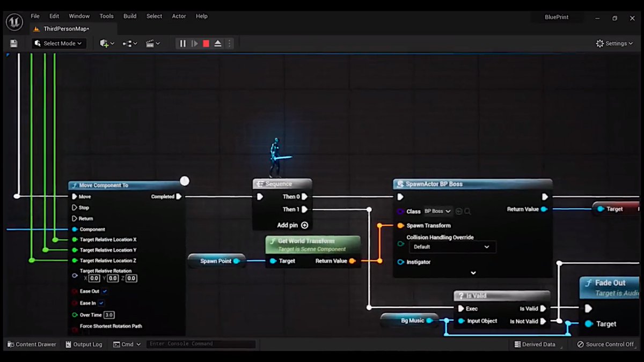Advance one frame with the step button
This screenshot has width=644, height=362.
pyautogui.click(x=194, y=43)
